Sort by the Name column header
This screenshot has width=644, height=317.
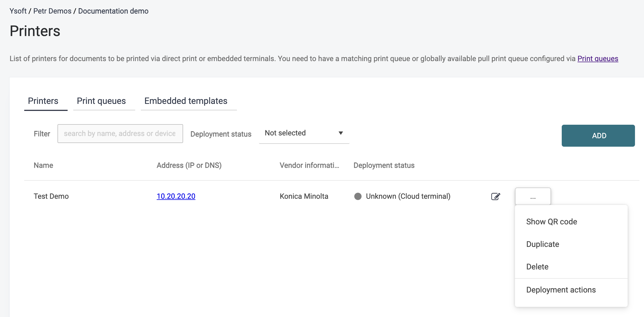(x=43, y=165)
